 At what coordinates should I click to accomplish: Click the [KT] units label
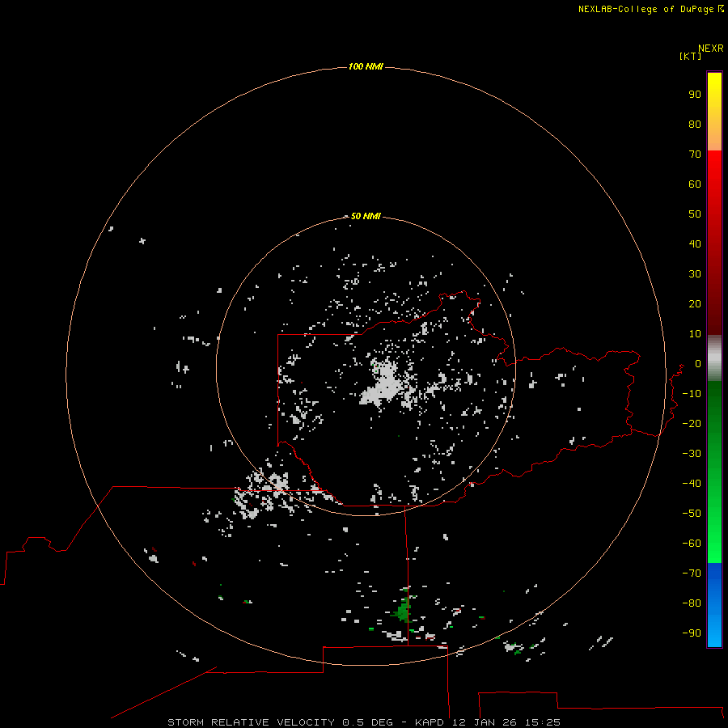[x=691, y=56]
